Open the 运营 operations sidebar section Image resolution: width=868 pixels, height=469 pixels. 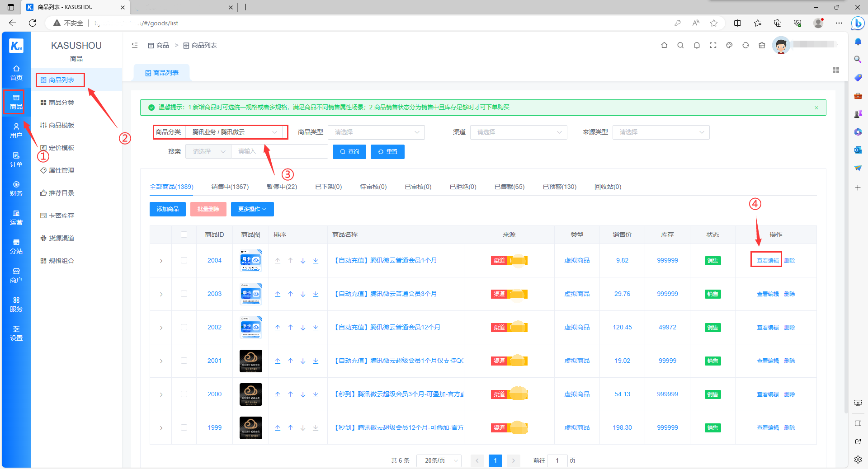[16, 217]
